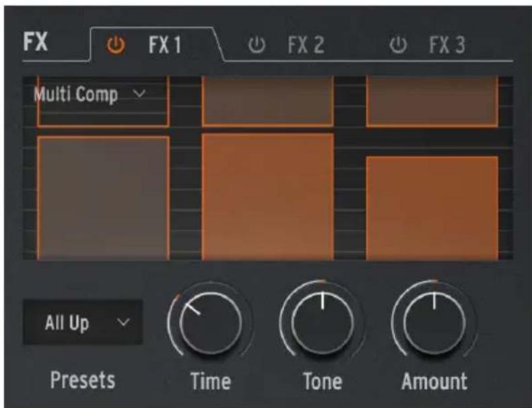Image resolution: width=532 pixels, height=408 pixels.
Task: Click the chevron beside All Up
Action: coord(123,322)
